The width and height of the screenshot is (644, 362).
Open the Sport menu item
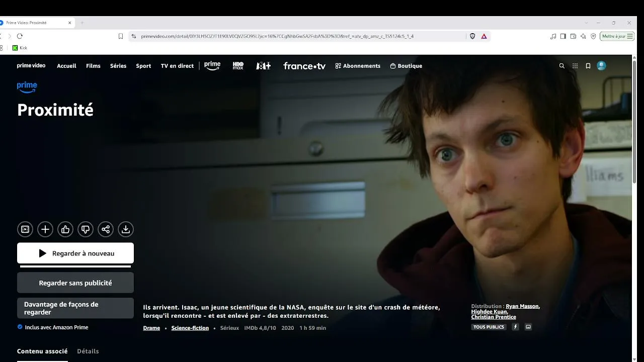pos(143,66)
